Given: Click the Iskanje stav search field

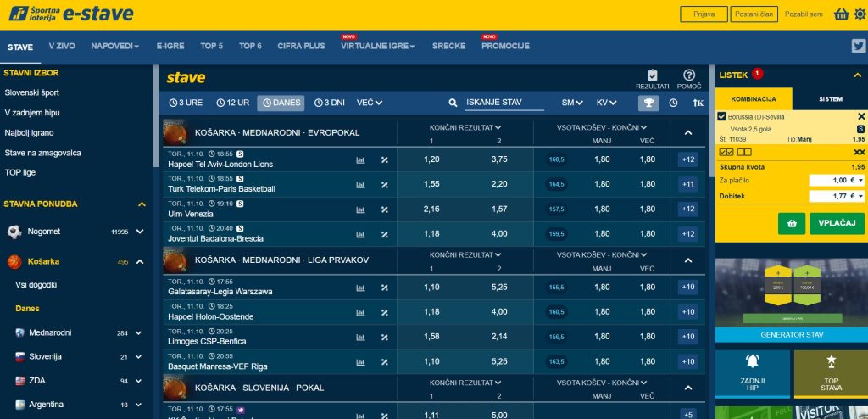Looking at the screenshot, I should (504, 103).
